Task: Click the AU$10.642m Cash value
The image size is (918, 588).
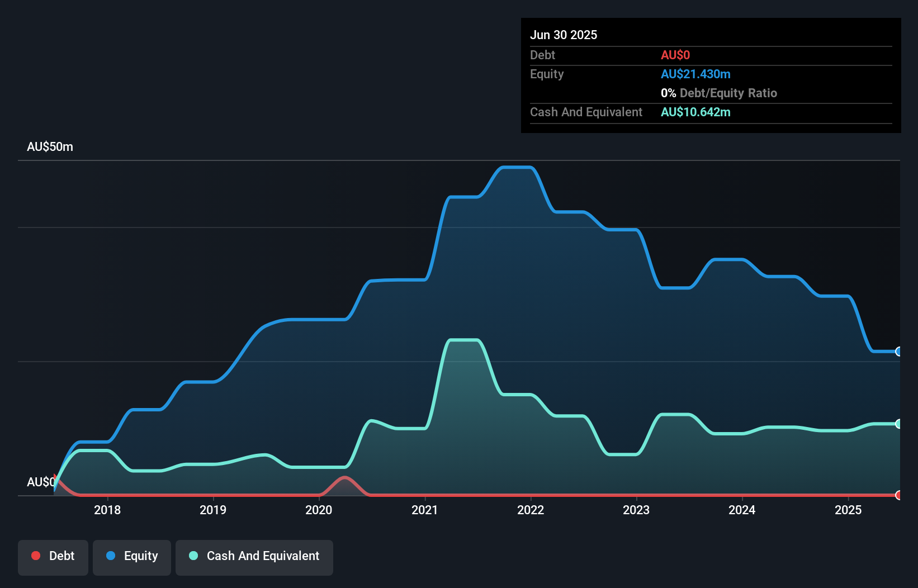Action: click(x=695, y=112)
